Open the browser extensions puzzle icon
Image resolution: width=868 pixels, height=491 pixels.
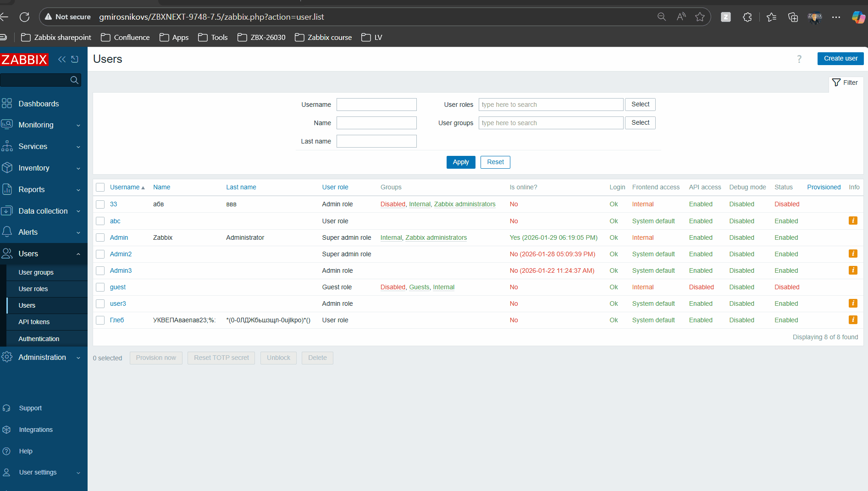(747, 17)
